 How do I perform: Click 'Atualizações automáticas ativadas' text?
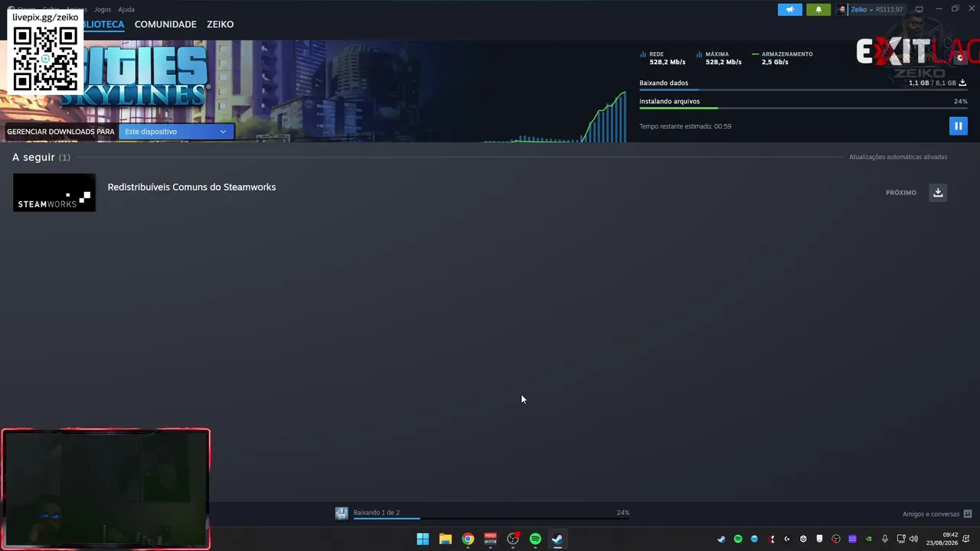[898, 157]
